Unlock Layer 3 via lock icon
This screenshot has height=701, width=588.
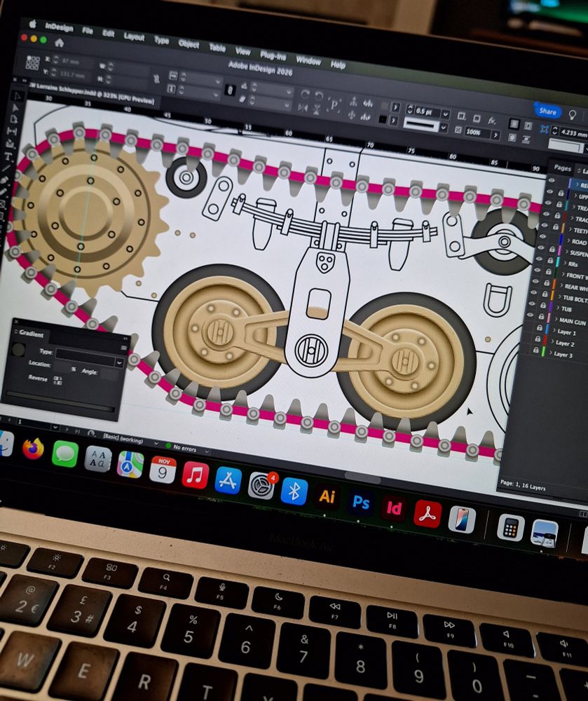click(535, 350)
